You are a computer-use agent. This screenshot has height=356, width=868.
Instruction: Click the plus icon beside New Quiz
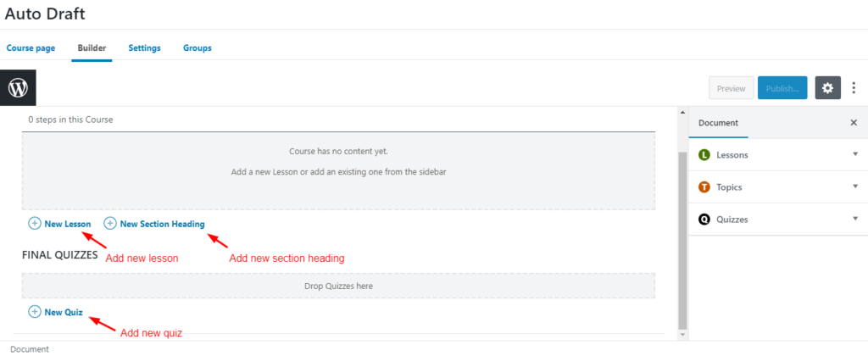34,312
